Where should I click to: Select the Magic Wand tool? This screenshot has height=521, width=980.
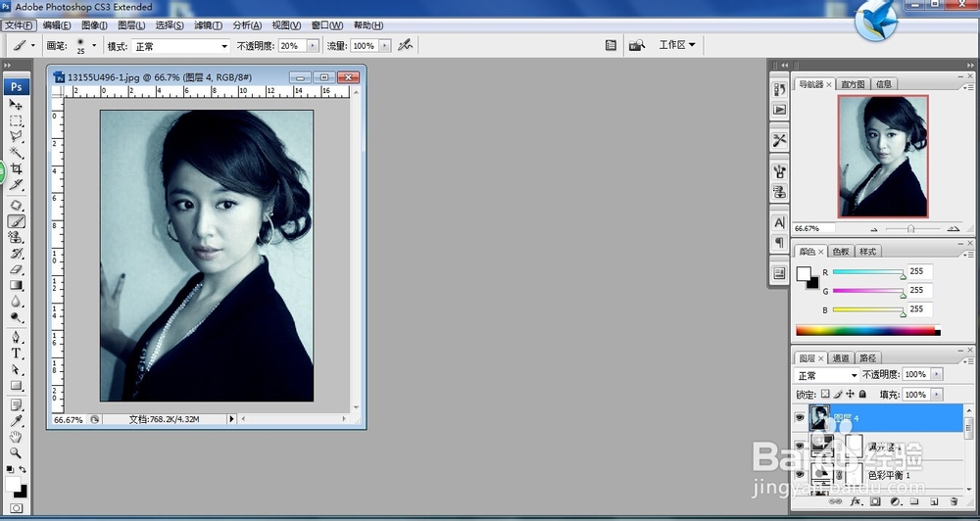tap(16, 153)
